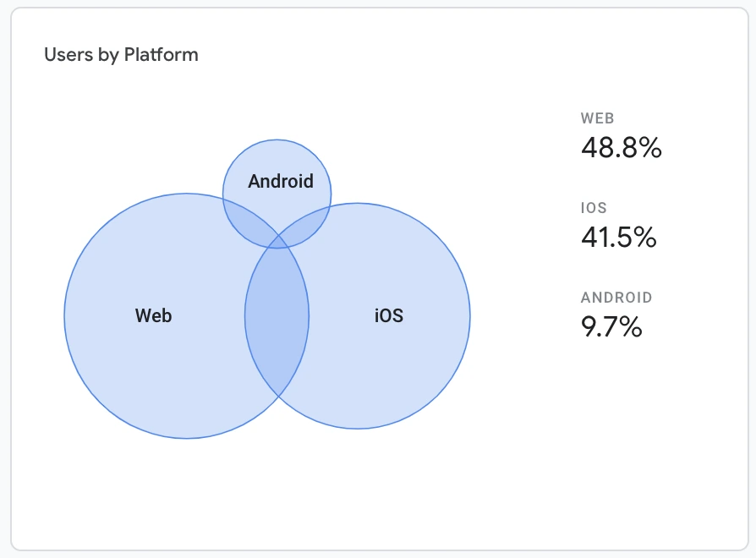
Task: Click the iOS text label inside diagram
Action: [389, 315]
